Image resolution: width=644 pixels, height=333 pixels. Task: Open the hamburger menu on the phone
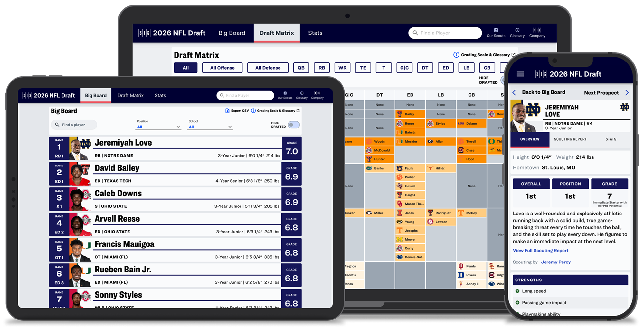tap(520, 74)
